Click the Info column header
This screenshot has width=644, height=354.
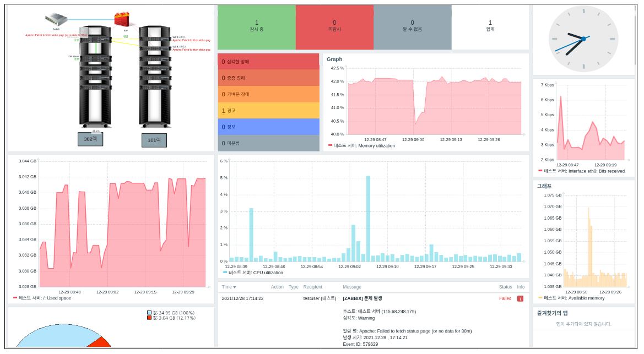(521, 287)
